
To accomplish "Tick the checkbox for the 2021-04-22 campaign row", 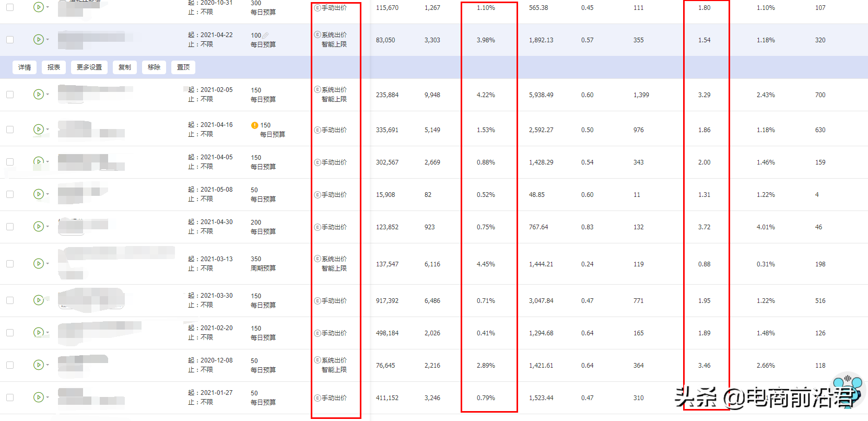I will tap(10, 40).
